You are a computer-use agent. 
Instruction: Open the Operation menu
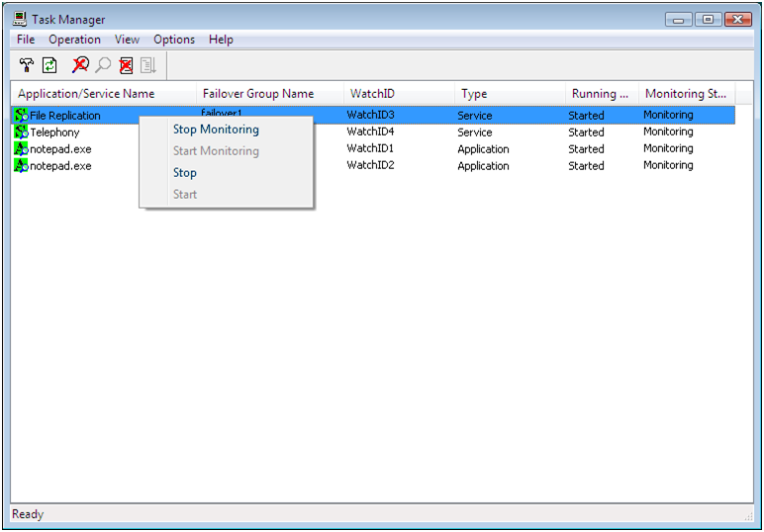[x=74, y=40]
